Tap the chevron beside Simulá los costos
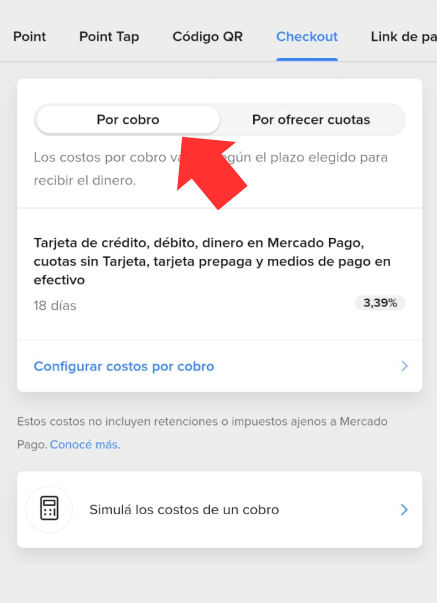 point(404,510)
